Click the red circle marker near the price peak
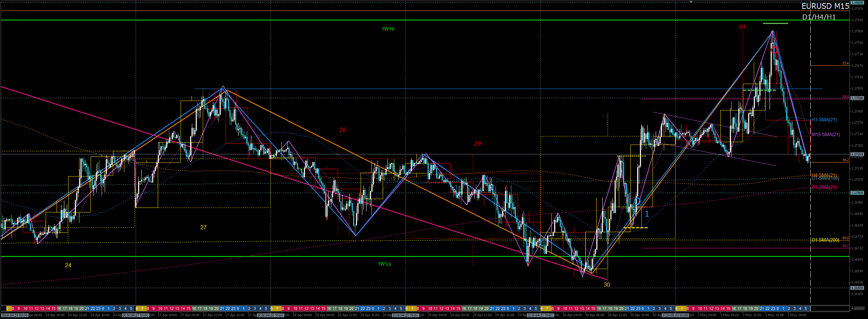Viewport: 868px width, 319px height. point(774,50)
